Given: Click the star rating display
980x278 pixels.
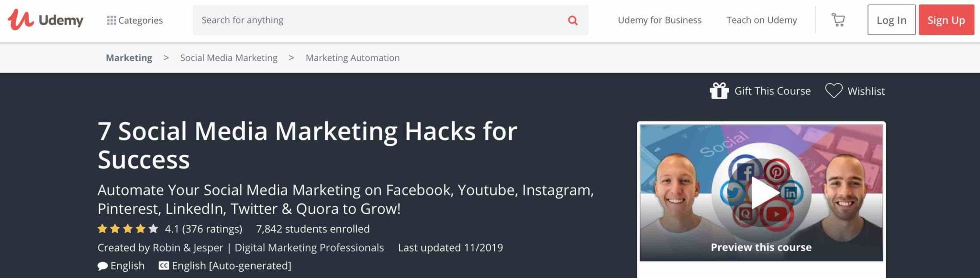Looking at the screenshot, I should point(128,229).
